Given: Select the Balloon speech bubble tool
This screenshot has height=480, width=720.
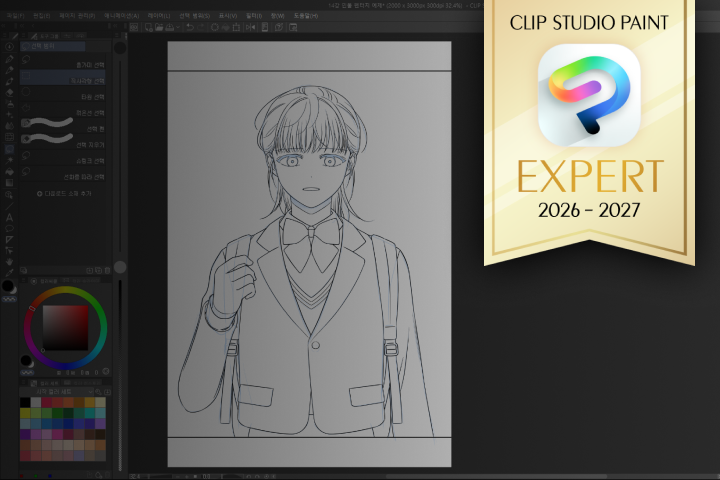Looking at the screenshot, I should (x=9, y=228).
